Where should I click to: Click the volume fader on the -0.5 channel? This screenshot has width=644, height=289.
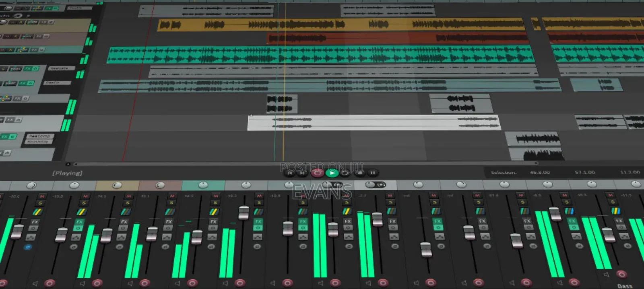555,214
